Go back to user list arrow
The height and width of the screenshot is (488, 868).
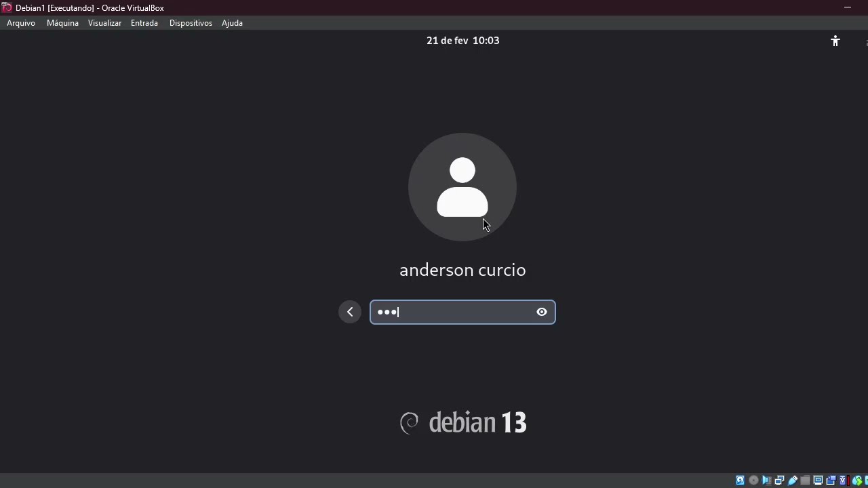click(350, 312)
